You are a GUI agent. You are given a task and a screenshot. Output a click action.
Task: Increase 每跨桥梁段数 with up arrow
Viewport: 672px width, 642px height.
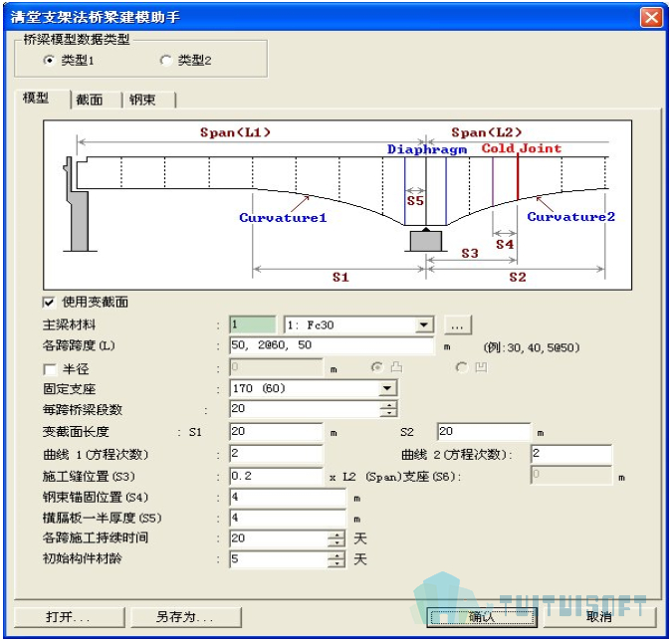[x=388, y=404]
